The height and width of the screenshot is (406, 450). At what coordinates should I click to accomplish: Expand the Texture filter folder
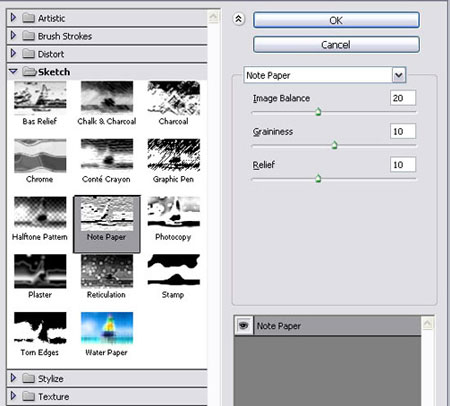click(x=13, y=396)
